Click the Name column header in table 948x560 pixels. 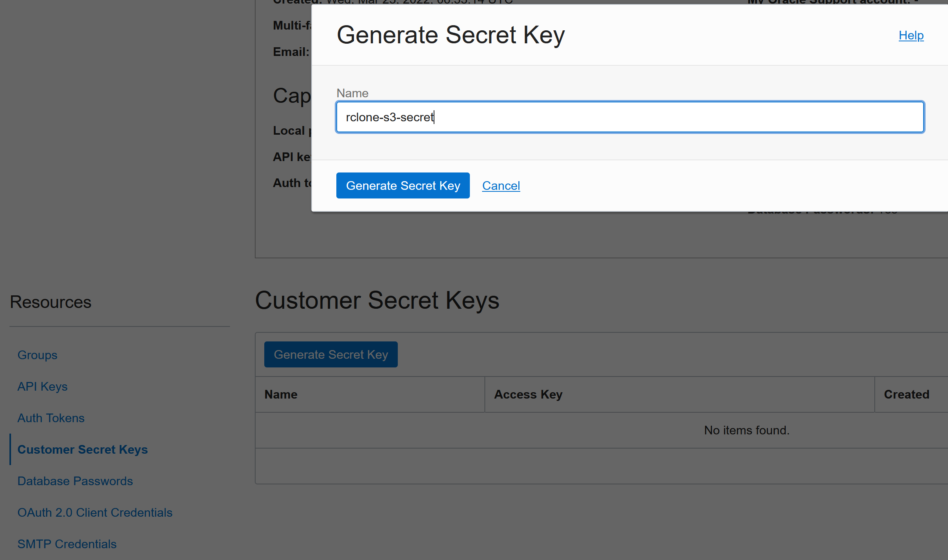(x=281, y=394)
